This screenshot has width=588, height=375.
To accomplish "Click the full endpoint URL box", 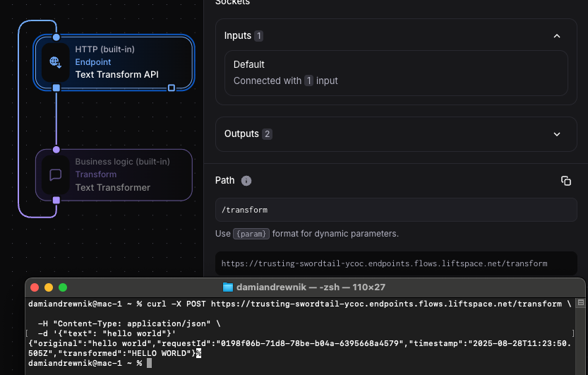I will 396,263.
